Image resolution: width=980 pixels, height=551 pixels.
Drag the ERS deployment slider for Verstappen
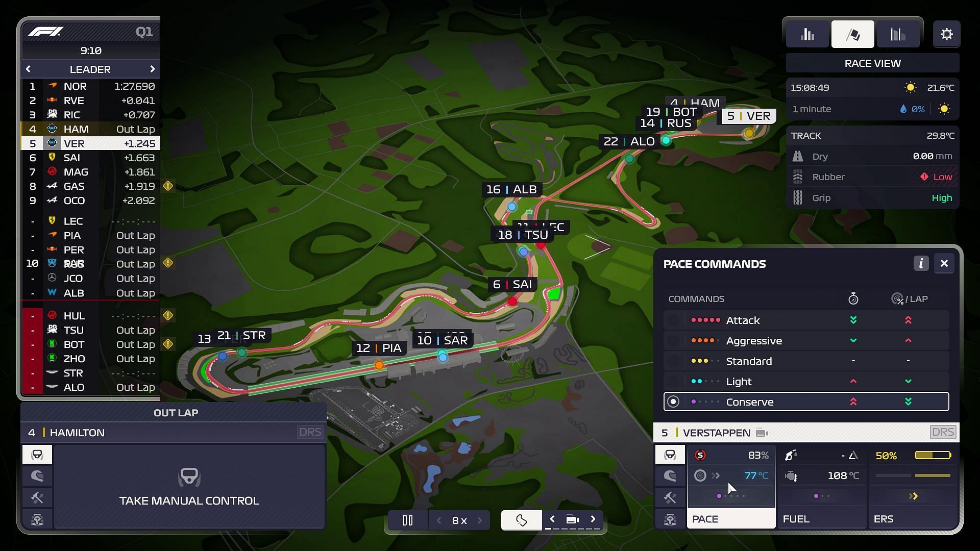click(913, 496)
